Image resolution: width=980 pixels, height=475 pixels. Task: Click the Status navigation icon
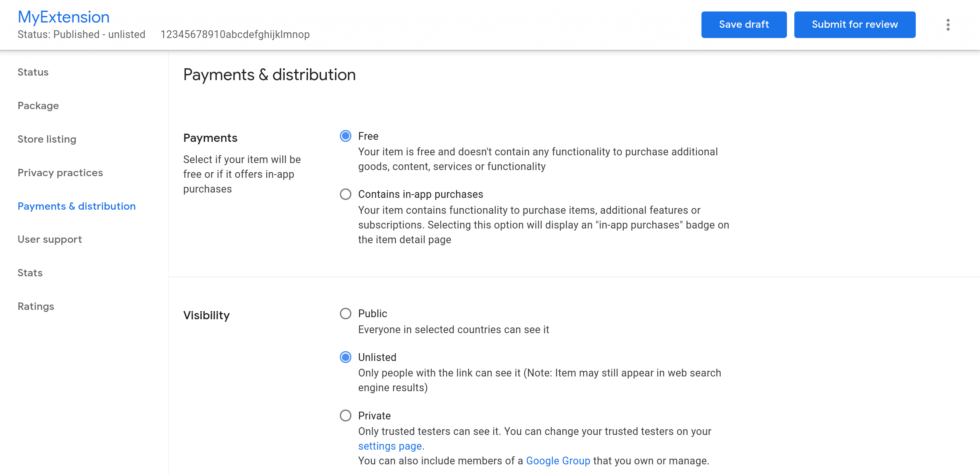click(32, 71)
